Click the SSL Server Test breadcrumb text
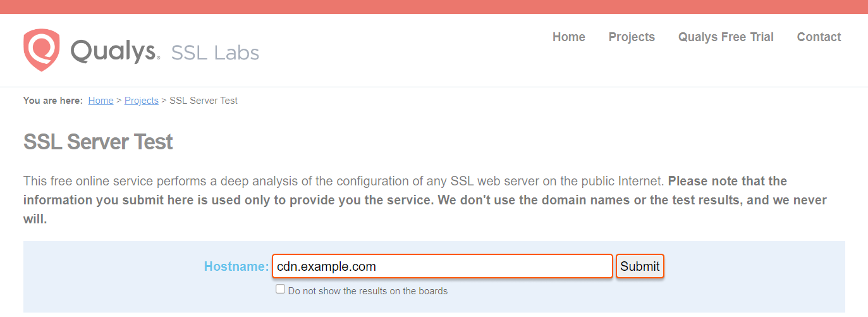This screenshot has width=868, height=317. point(204,101)
